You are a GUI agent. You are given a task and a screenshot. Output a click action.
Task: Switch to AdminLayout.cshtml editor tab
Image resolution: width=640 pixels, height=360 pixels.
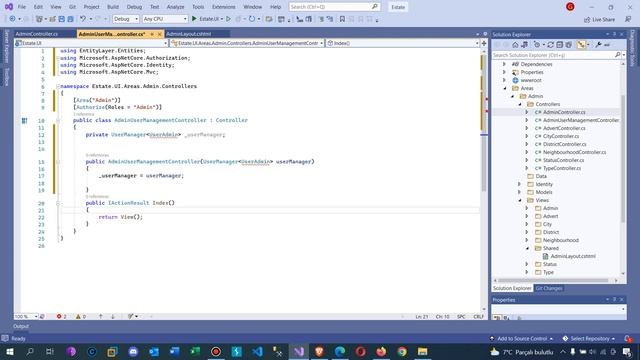tap(189, 34)
